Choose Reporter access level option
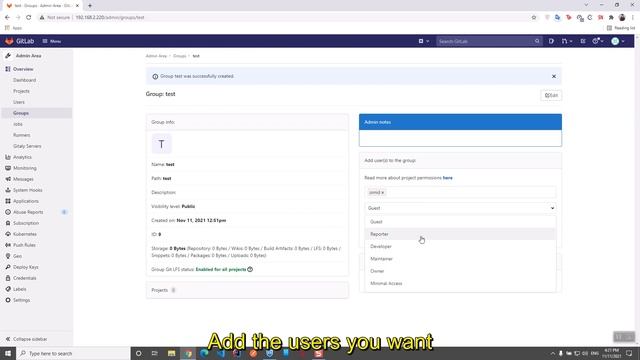 pos(460,234)
